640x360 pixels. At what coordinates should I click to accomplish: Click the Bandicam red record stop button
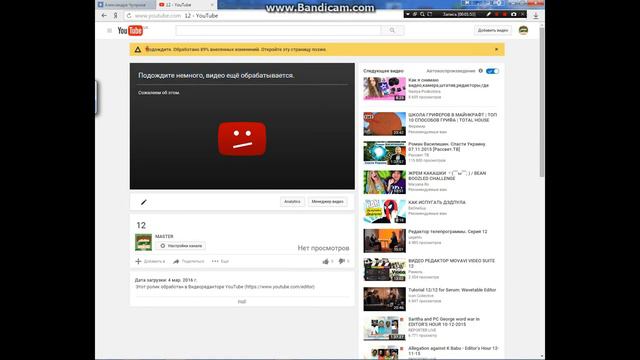504,14
